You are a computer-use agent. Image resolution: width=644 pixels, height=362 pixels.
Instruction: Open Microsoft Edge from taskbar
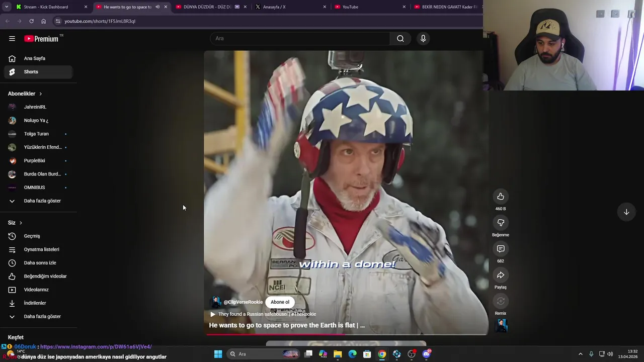point(352,354)
